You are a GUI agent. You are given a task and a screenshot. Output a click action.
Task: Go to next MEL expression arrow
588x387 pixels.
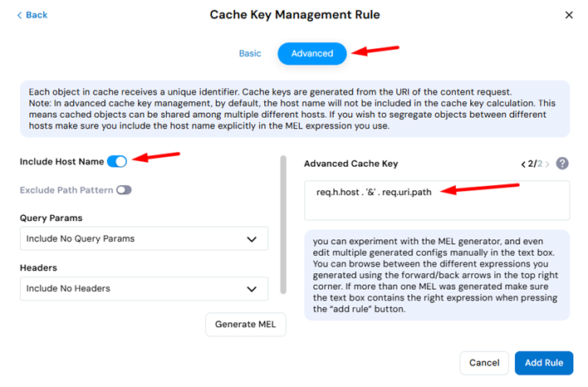pyautogui.click(x=547, y=164)
